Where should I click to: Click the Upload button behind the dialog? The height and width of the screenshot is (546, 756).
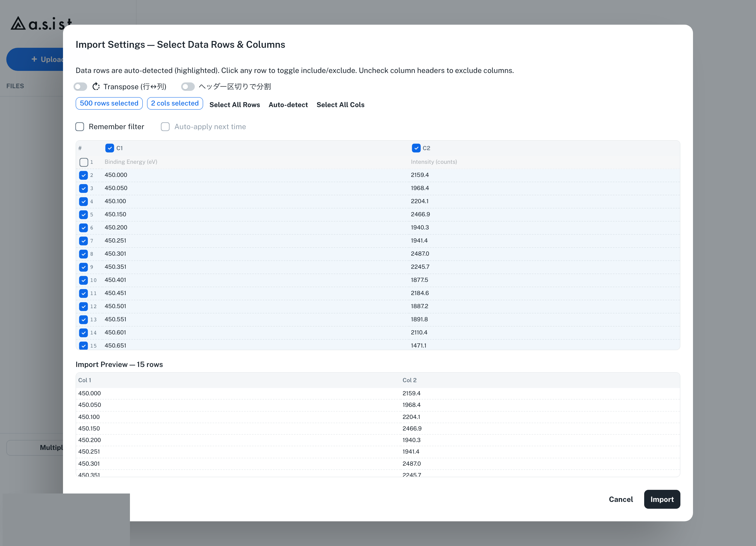35,59
